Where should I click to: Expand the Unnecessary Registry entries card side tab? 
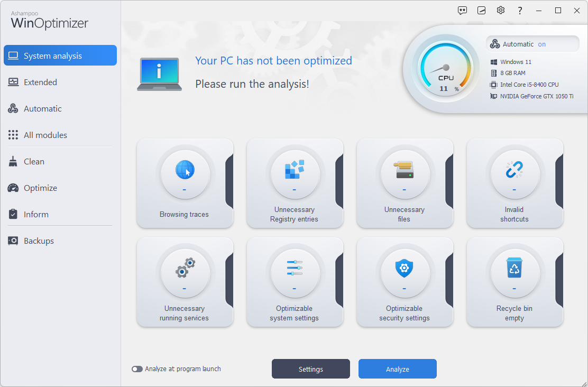339,181
